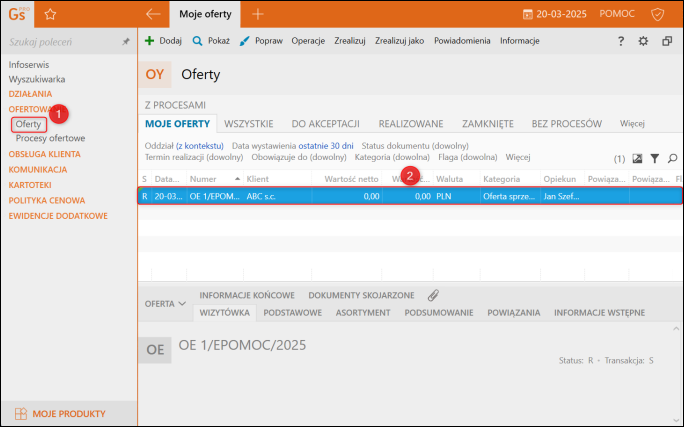Expand DZIAŁANIA sidebar section
The image size is (684, 427).
tap(30, 94)
